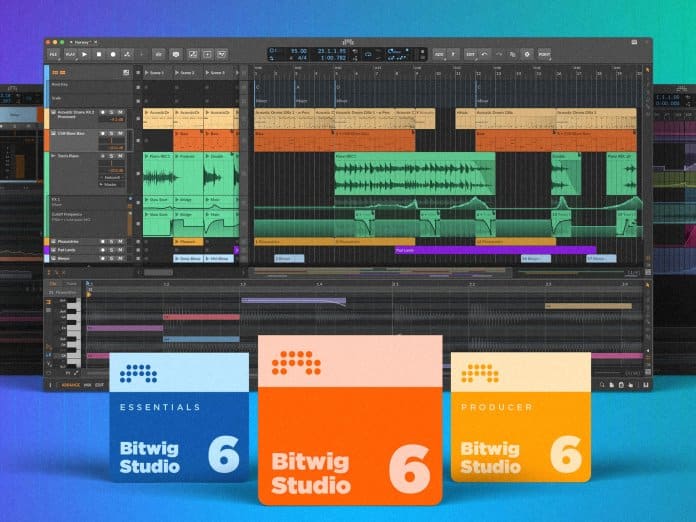Click the transport Play button
Screen dimensions: 696x522
[x=84, y=54]
